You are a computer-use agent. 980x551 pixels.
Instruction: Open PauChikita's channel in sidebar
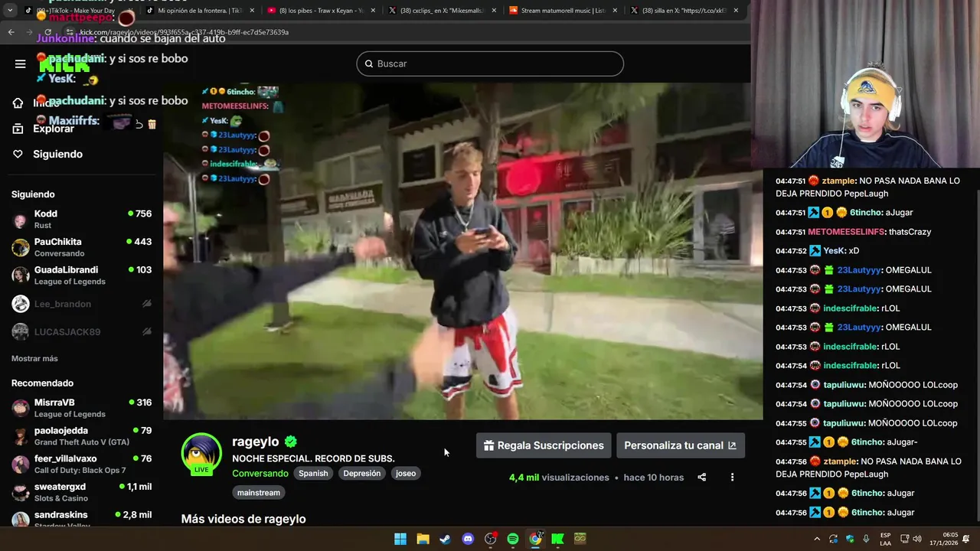[x=81, y=247]
